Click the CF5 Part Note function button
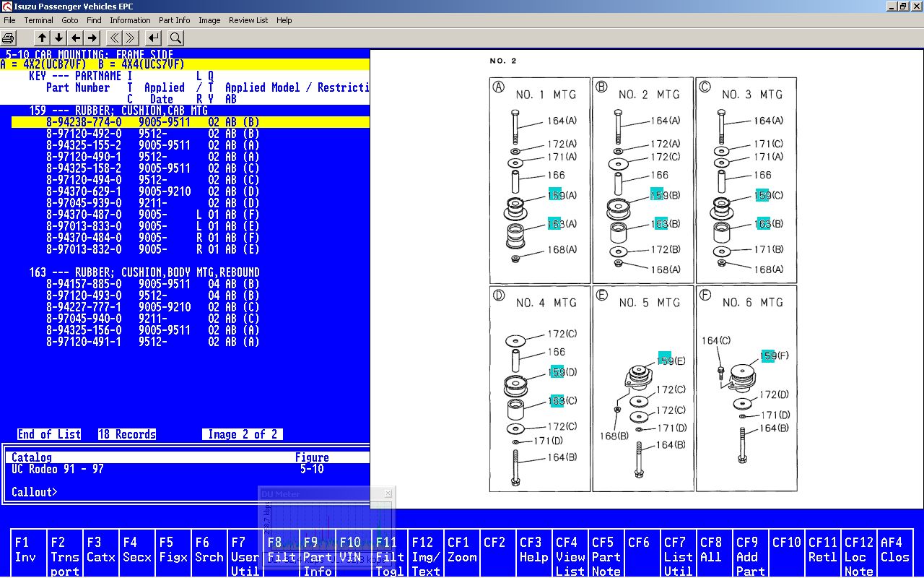Screen dimensions: 924x578 click(606, 553)
